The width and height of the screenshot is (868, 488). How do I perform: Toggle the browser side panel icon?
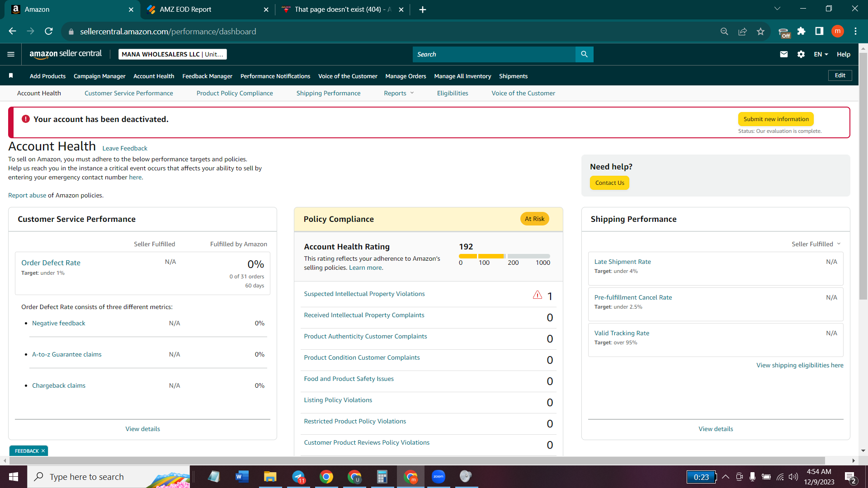[x=819, y=31]
